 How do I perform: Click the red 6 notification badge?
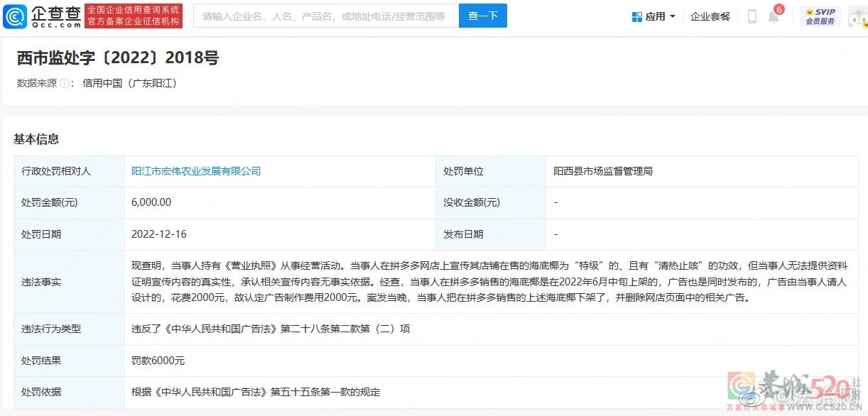(779, 9)
